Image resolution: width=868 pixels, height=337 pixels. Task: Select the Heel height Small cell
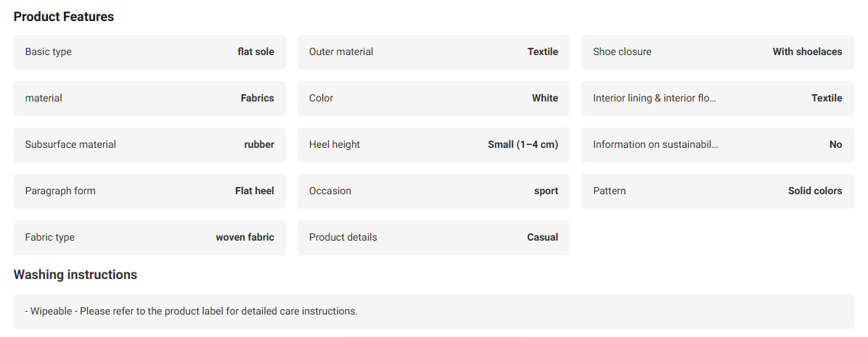tap(433, 145)
